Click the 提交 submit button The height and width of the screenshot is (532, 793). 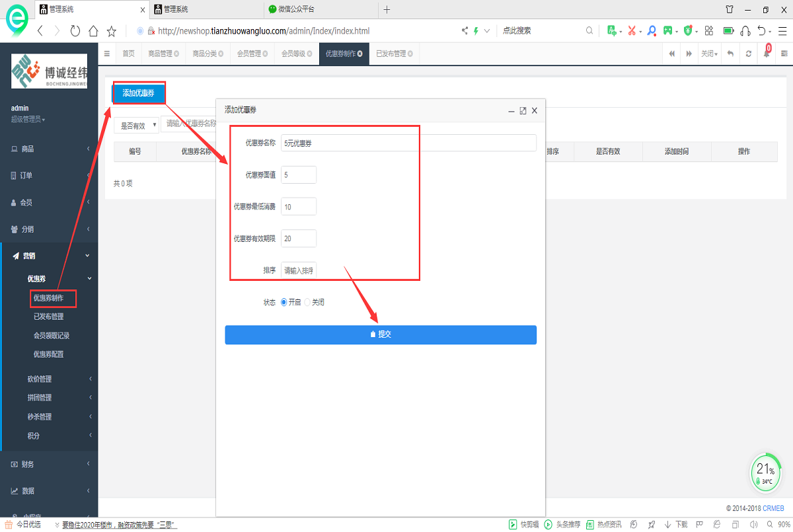click(380, 334)
